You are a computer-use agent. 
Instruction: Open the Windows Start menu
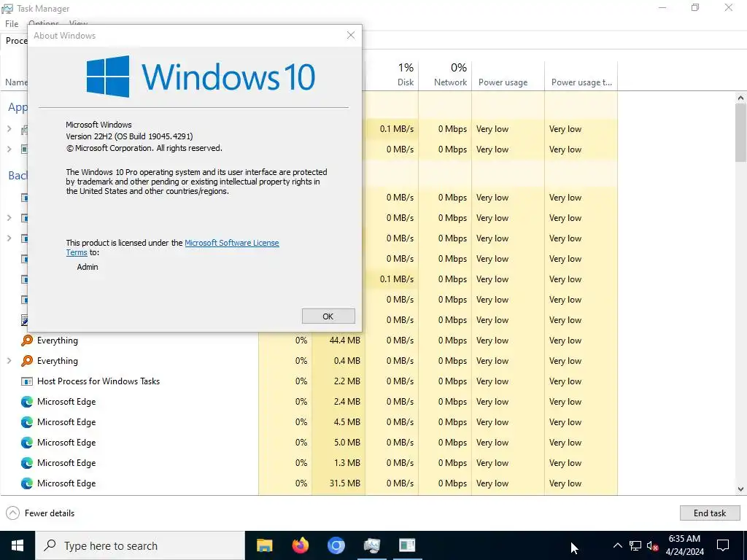18,545
